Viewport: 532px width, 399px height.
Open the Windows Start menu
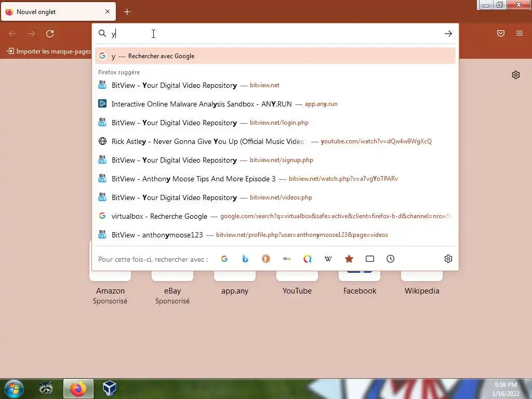click(14, 389)
